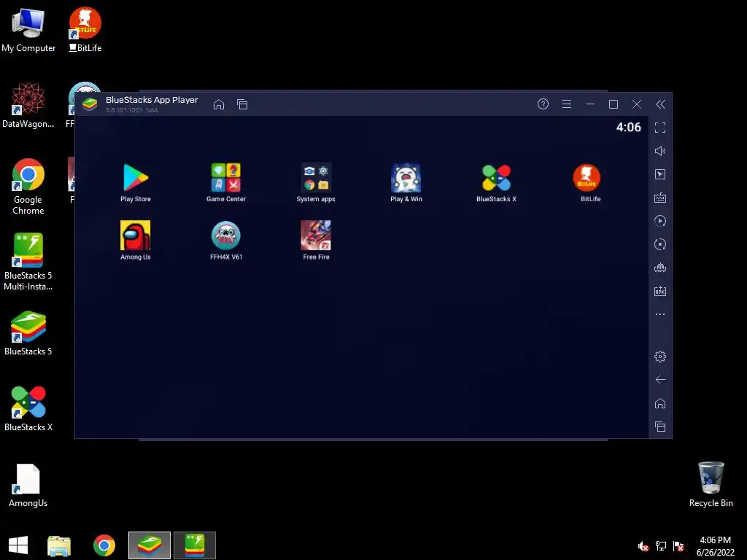
Task: Open Chrome from the taskbar
Action: [104, 545]
